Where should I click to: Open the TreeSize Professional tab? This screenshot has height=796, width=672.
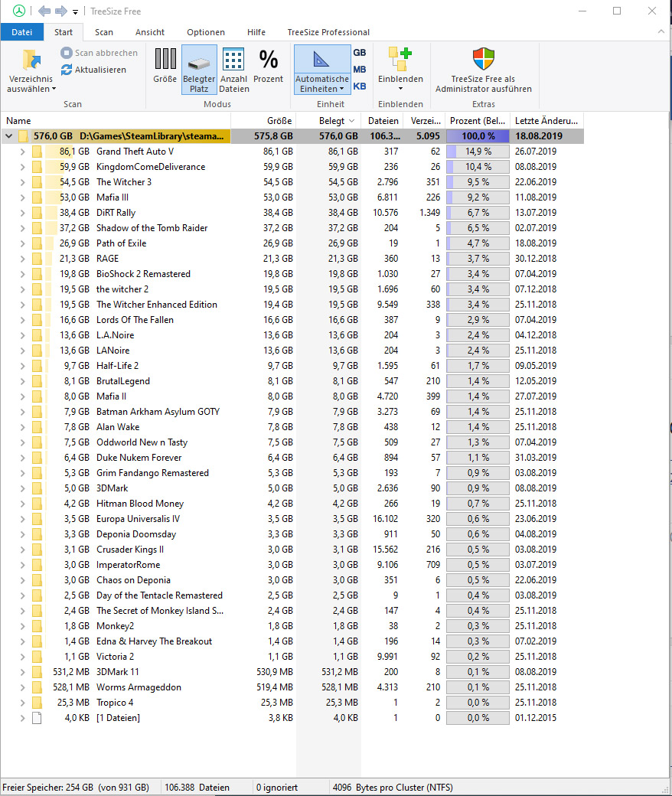(x=328, y=32)
